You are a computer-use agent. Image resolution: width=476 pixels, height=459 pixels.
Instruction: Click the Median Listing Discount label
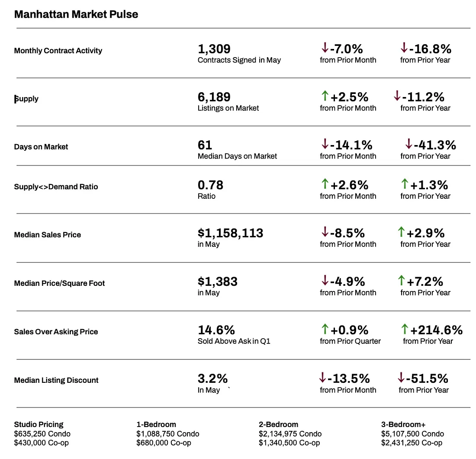click(56, 380)
